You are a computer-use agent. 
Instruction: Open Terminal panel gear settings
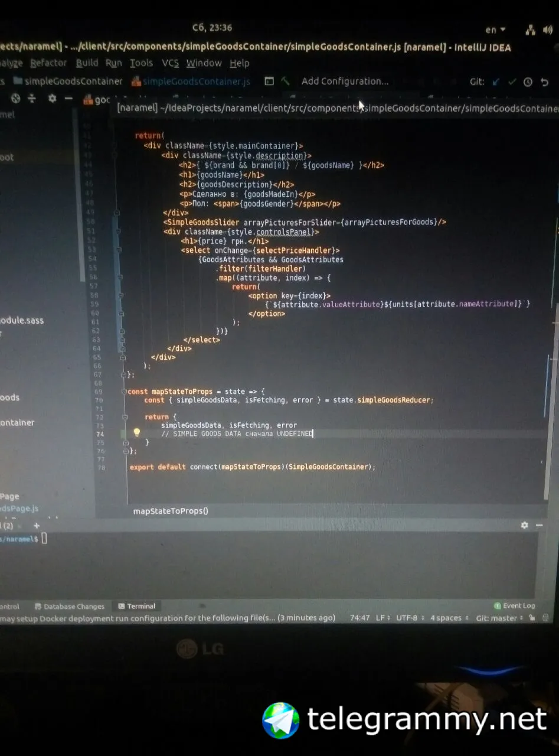[524, 525]
